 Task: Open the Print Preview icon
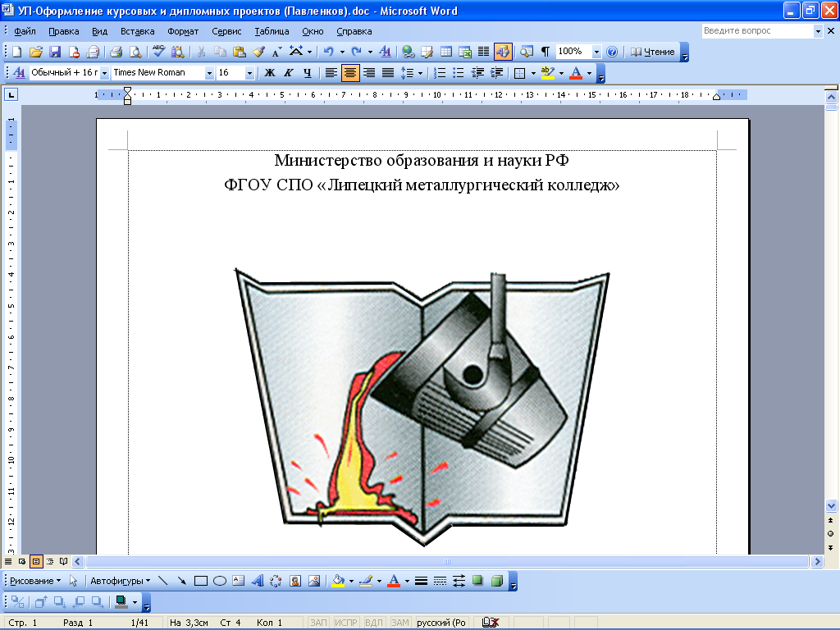[135, 52]
